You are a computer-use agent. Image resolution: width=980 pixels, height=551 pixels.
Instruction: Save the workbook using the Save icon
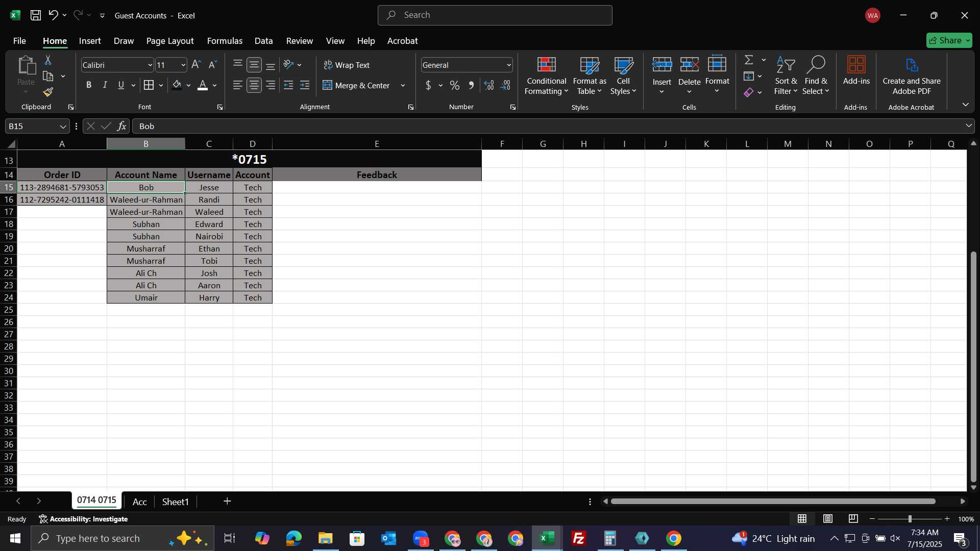tap(35, 15)
